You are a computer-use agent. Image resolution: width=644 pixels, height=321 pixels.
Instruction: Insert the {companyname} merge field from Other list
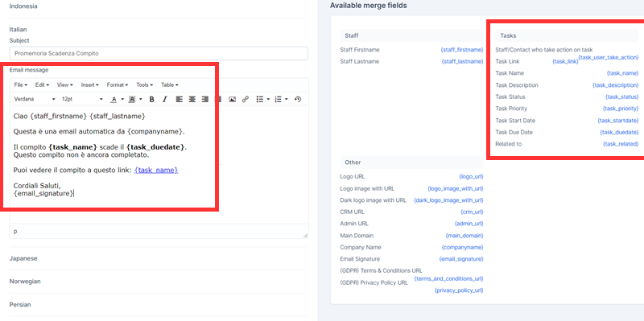(x=462, y=248)
